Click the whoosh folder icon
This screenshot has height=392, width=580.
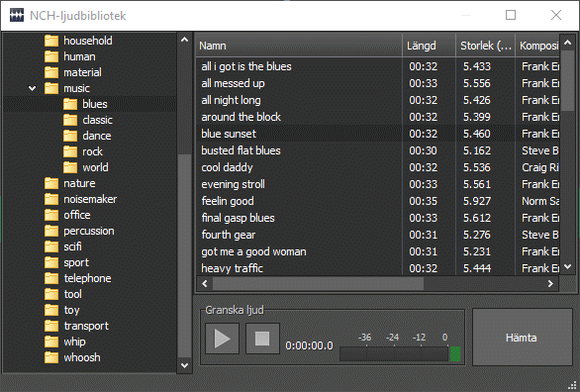[x=51, y=357]
